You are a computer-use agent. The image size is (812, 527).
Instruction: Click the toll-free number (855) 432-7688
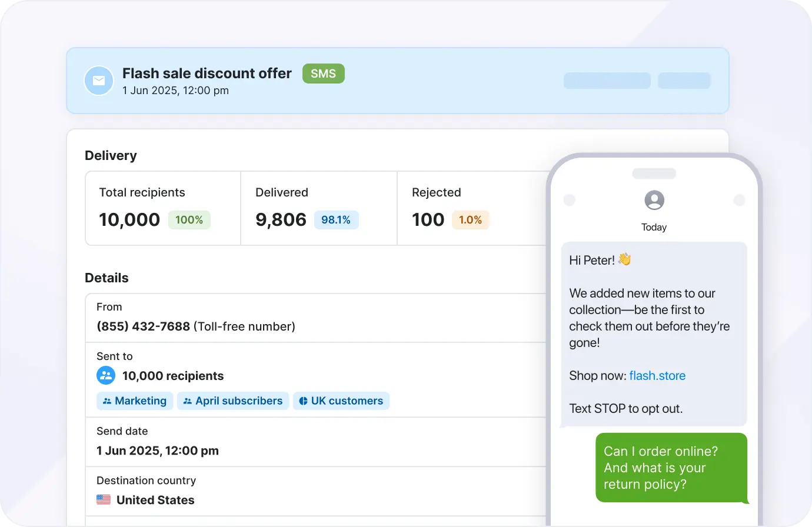(143, 326)
